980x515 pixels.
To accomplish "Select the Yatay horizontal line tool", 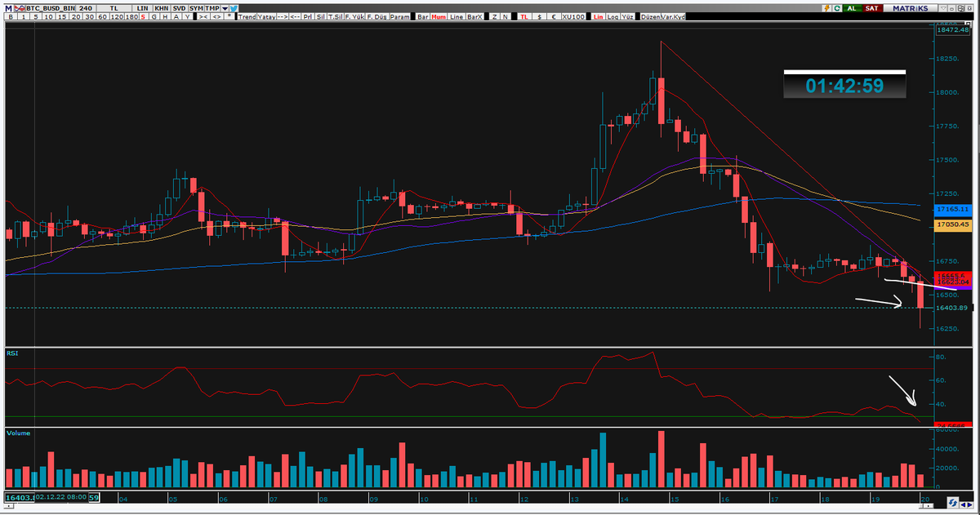I will click(x=266, y=17).
